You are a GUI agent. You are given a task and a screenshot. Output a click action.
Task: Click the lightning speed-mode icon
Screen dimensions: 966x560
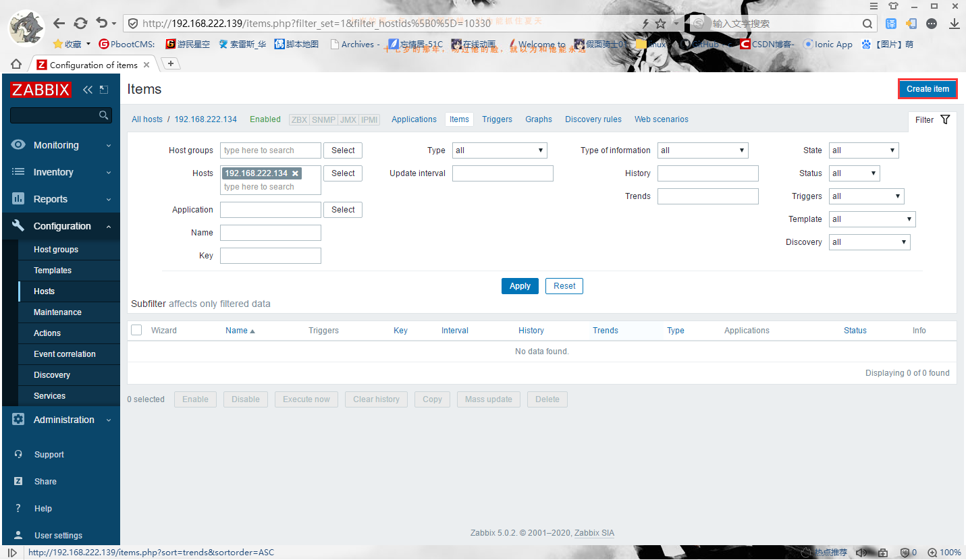[x=645, y=24]
